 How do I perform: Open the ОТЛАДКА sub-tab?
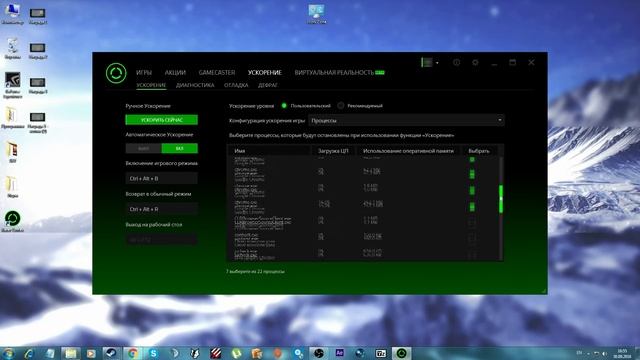[236, 85]
